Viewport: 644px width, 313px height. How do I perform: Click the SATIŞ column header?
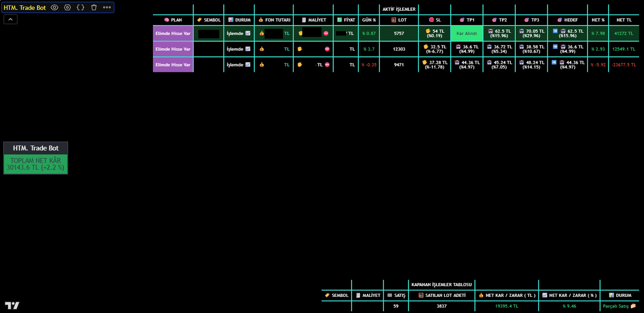click(x=396, y=295)
